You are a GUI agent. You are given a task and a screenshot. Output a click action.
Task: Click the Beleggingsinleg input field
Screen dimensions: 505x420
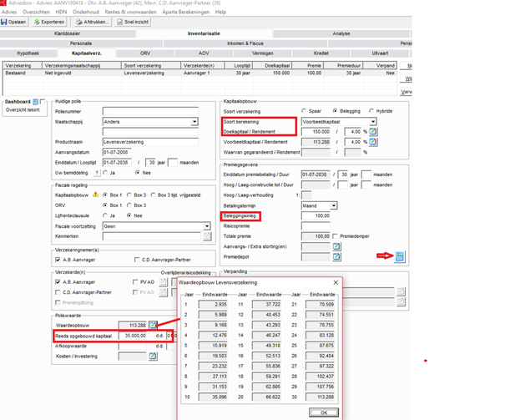click(x=316, y=215)
